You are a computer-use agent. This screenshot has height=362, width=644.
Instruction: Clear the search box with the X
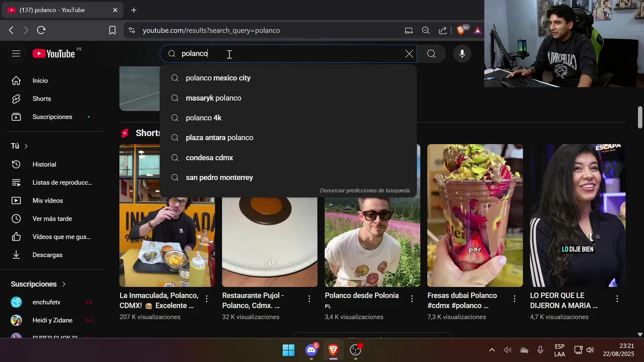coord(409,54)
